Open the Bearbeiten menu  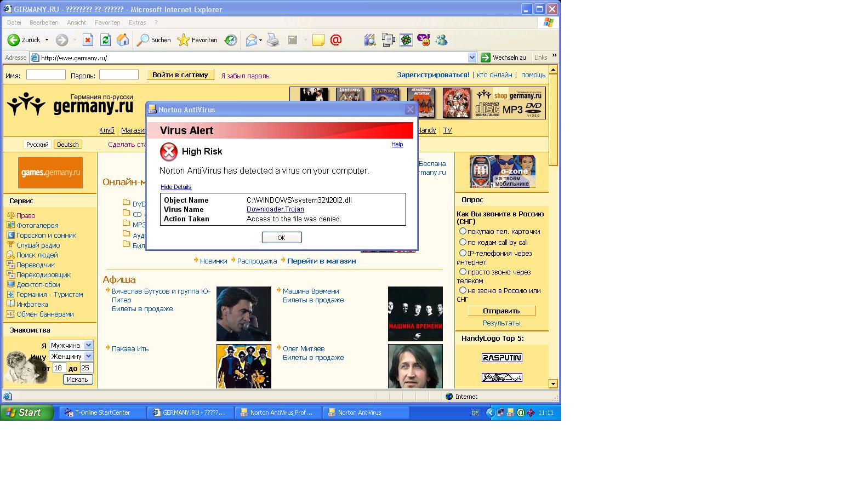[44, 22]
